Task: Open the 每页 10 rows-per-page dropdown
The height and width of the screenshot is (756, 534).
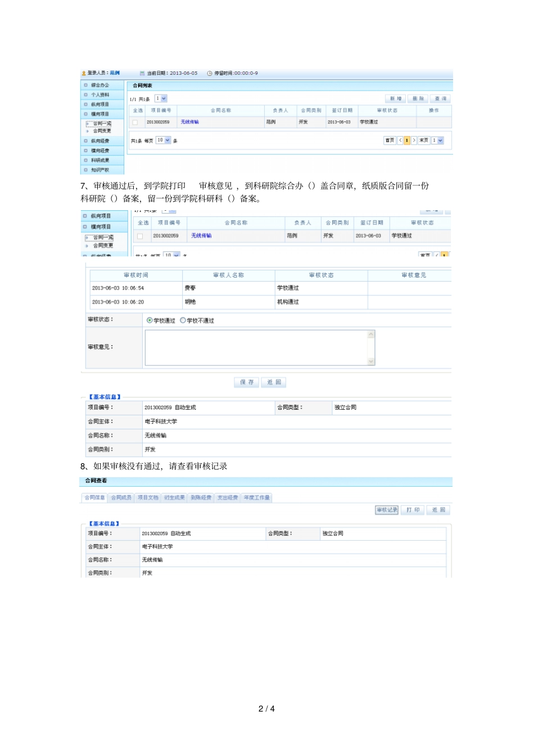Action: (163, 141)
